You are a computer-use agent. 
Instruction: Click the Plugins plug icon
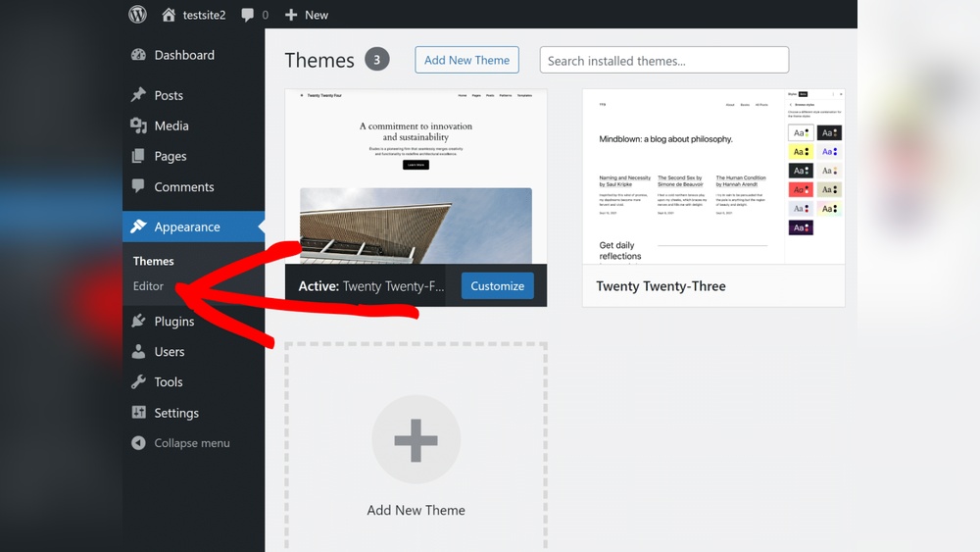pyautogui.click(x=138, y=321)
